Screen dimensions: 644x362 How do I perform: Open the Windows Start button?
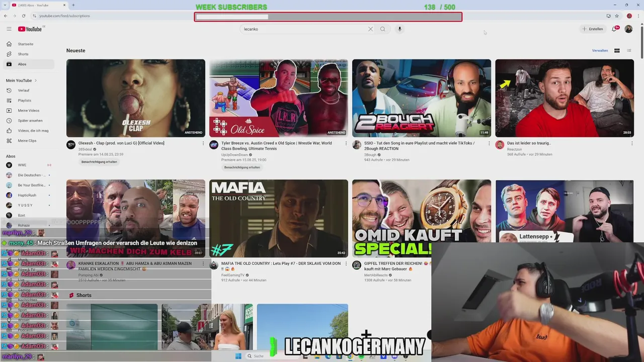point(238,356)
